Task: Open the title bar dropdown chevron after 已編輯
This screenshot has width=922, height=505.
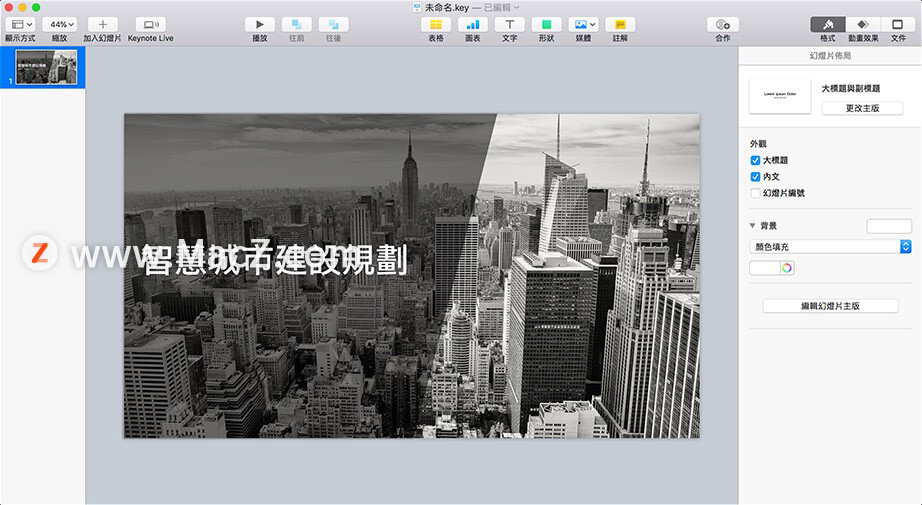Action: click(517, 8)
